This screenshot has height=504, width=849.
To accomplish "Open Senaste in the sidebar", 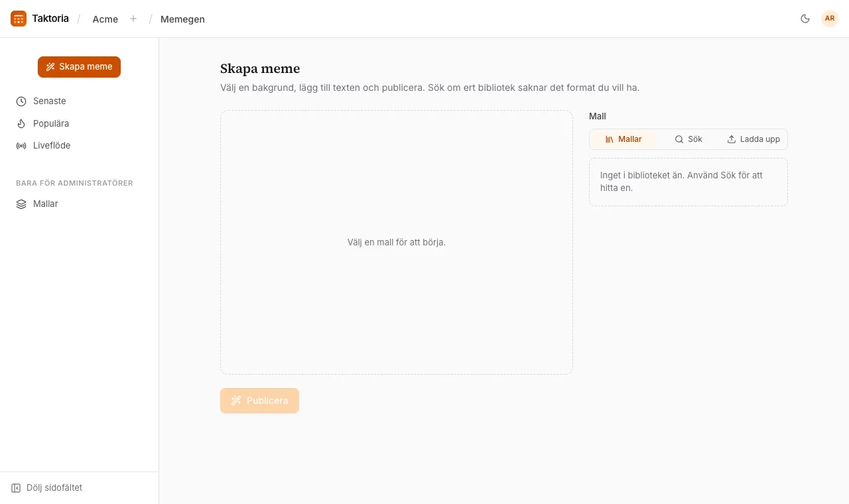I will pos(79,101).
